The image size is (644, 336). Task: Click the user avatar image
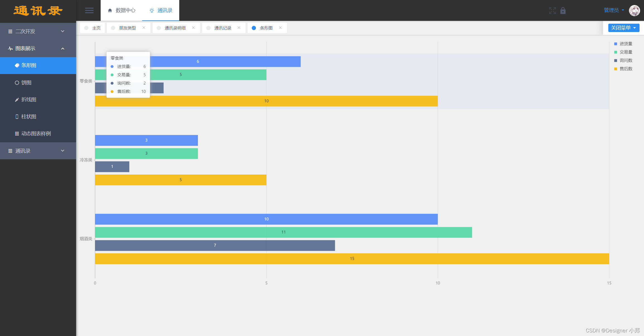click(x=634, y=11)
